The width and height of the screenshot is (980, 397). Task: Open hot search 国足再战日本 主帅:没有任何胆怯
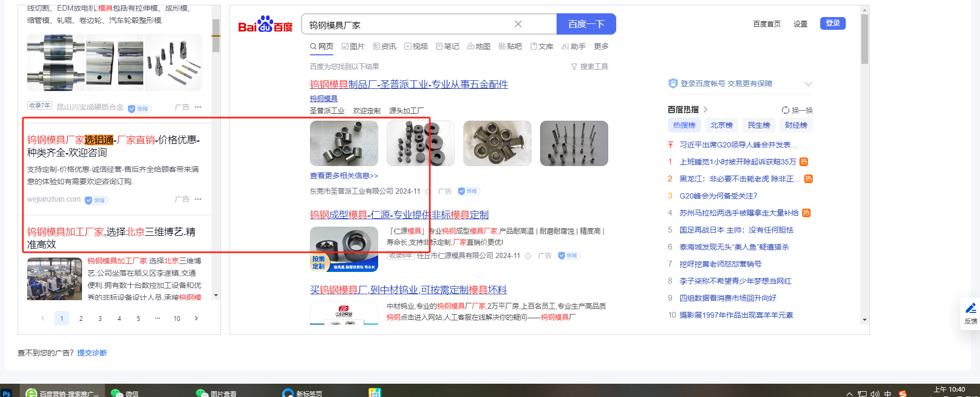[737, 230]
